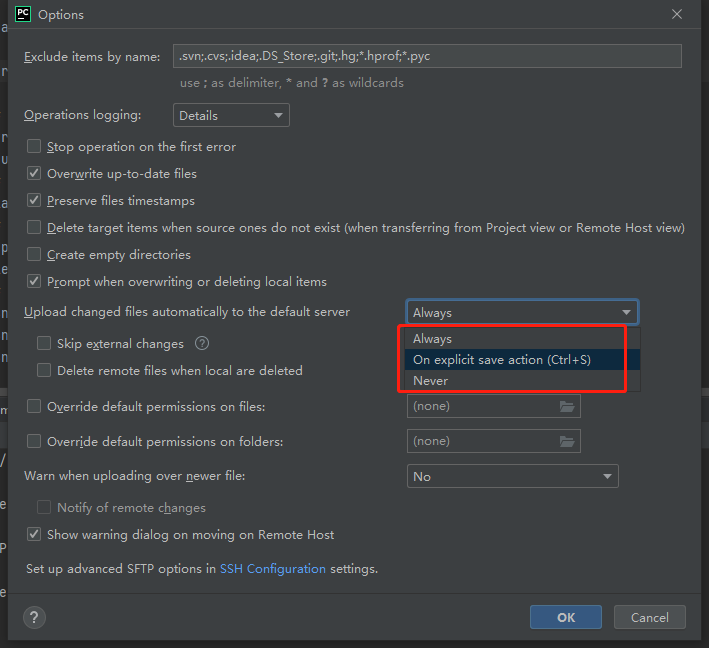
Task: Browse permissions for folders folder icon
Action: pos(567,441)
